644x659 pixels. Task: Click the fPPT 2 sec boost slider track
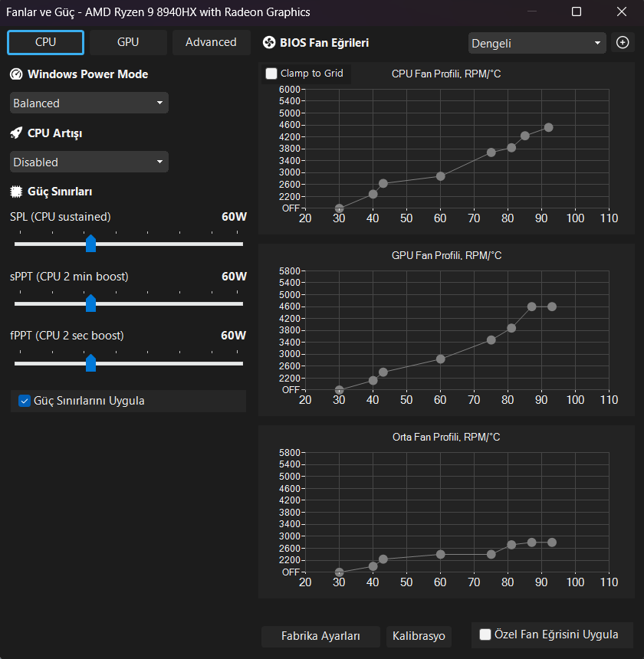129,363
